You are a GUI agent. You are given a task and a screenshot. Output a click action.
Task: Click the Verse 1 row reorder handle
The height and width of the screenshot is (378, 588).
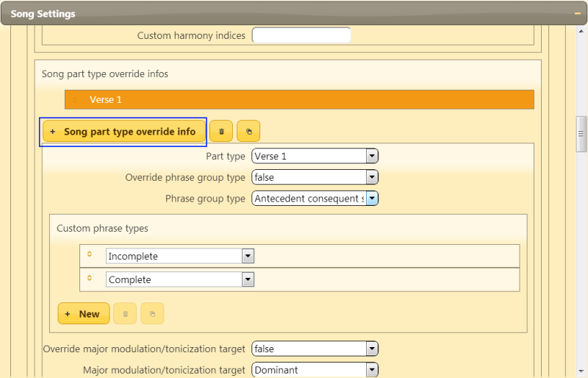(75, 100)
